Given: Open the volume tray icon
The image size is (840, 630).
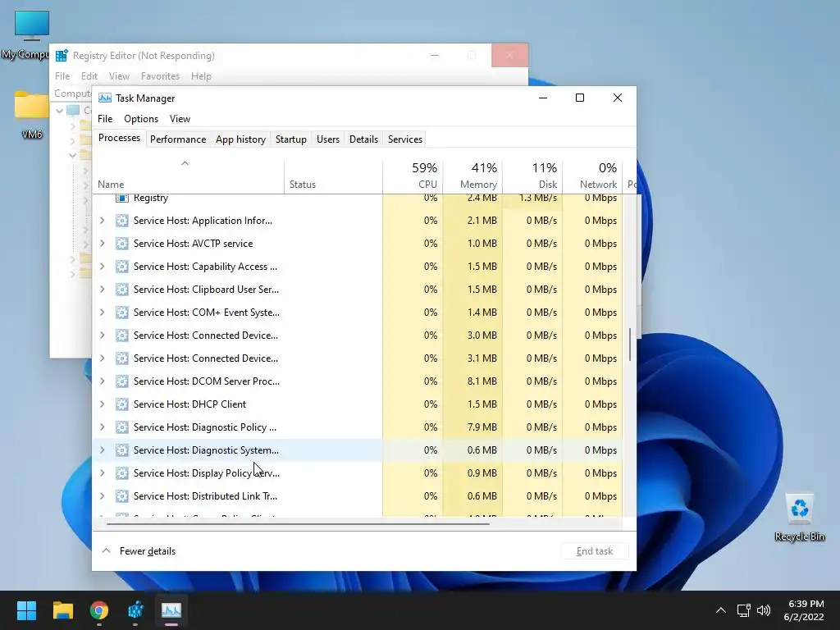Looking at the screenshot, I should point(764,610).
